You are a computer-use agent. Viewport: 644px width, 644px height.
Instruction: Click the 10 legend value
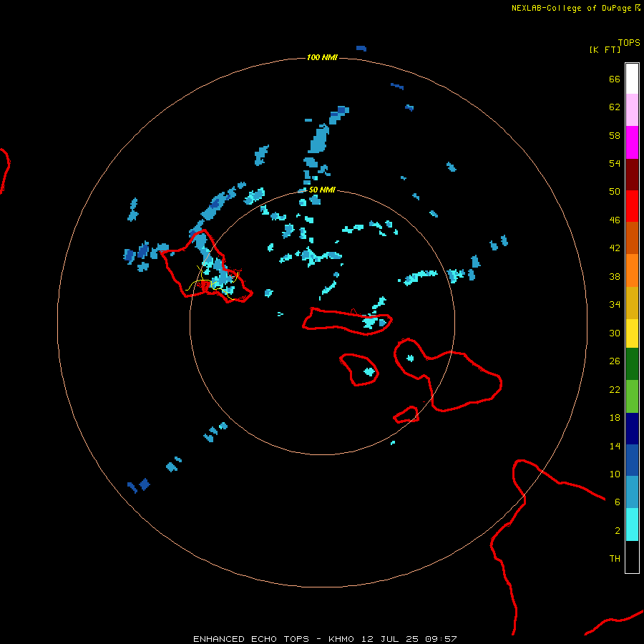615,474
